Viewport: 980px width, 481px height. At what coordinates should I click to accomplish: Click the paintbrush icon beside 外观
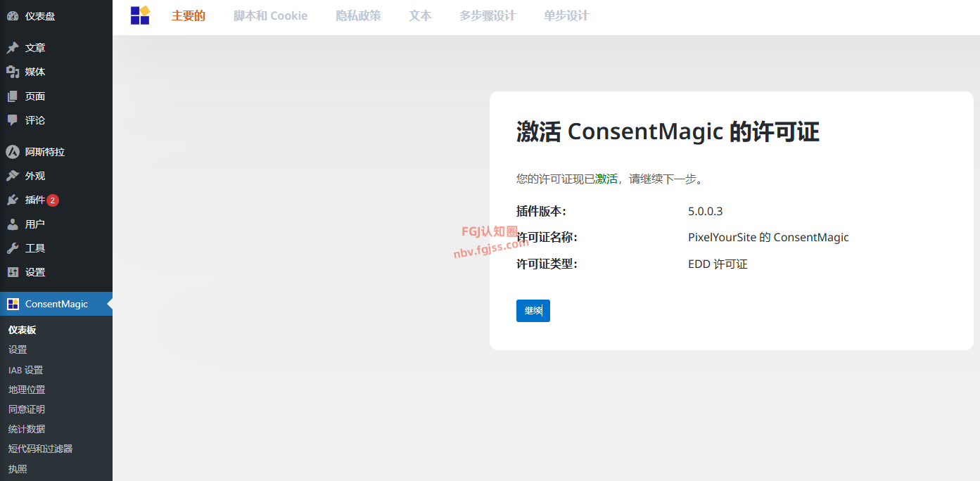point(13,176)
